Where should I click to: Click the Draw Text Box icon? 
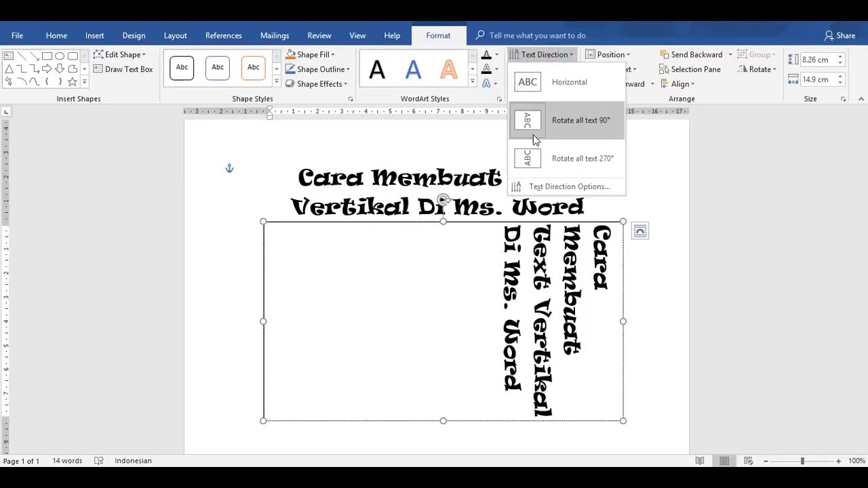(x=98, y=69)
